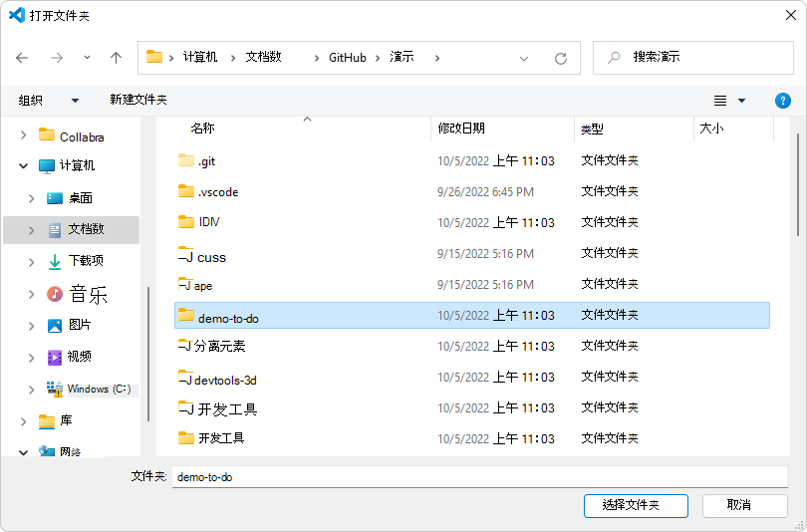Image resolution: width=807 pixels, height=532 pixels.
Task: Confirm with 选择文件夹 button
Action: pos(636,506)
